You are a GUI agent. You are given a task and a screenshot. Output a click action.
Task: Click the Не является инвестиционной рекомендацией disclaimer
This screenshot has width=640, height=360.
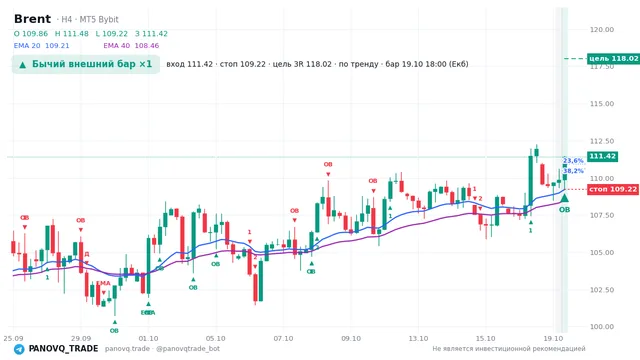(x=509, y=349)
